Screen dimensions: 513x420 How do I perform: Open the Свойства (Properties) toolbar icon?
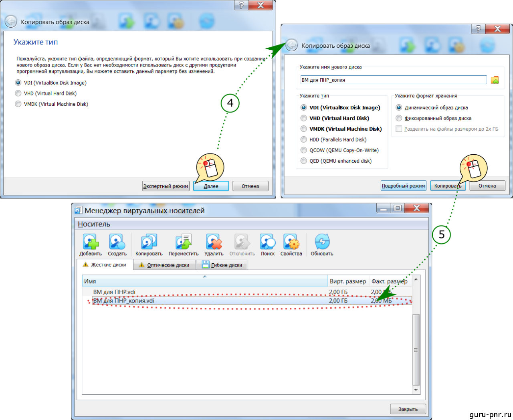point(291,242)
